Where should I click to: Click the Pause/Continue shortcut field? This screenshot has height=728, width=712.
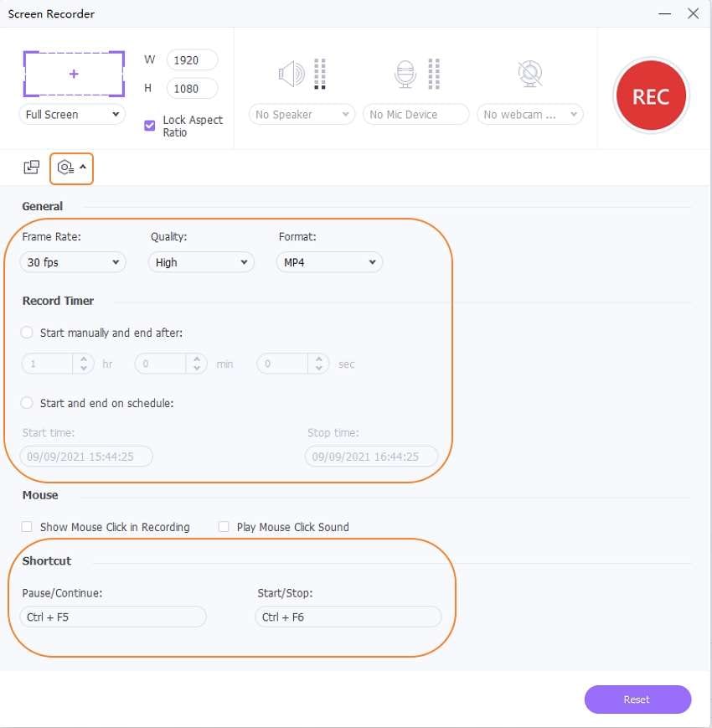click(113, 617)
